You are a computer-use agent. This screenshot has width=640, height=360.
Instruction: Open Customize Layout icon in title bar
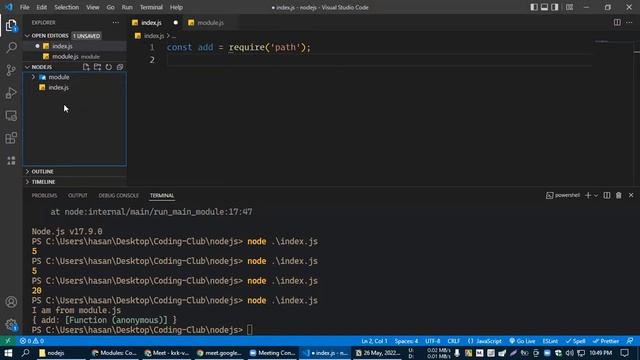coord(569,7)
